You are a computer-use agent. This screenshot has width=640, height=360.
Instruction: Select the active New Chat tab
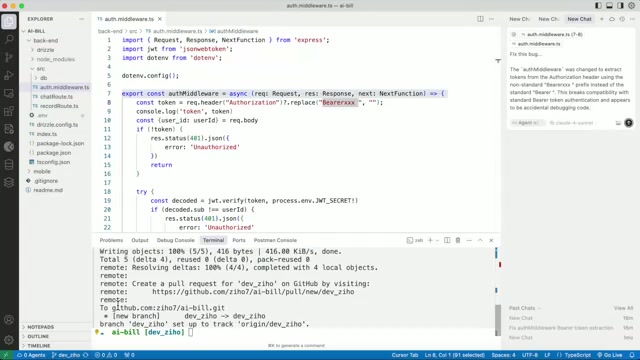(x=579, y=19)
